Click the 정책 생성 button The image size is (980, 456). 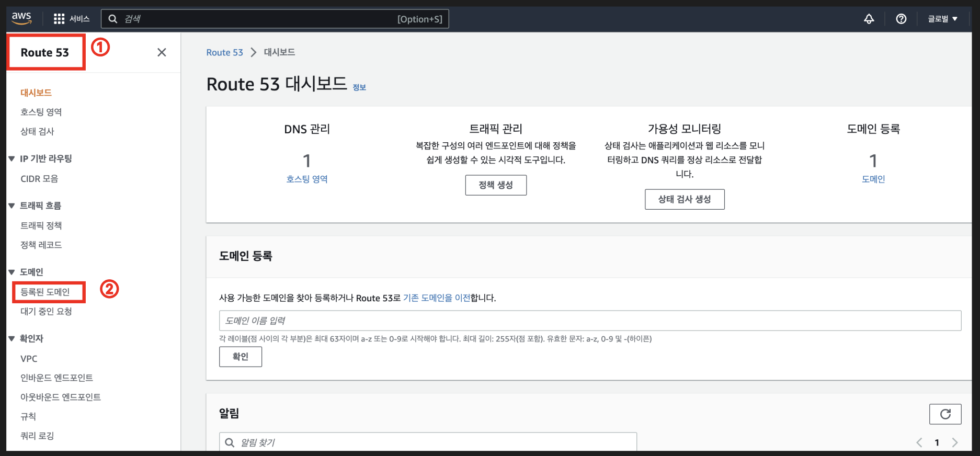point(496,185)
